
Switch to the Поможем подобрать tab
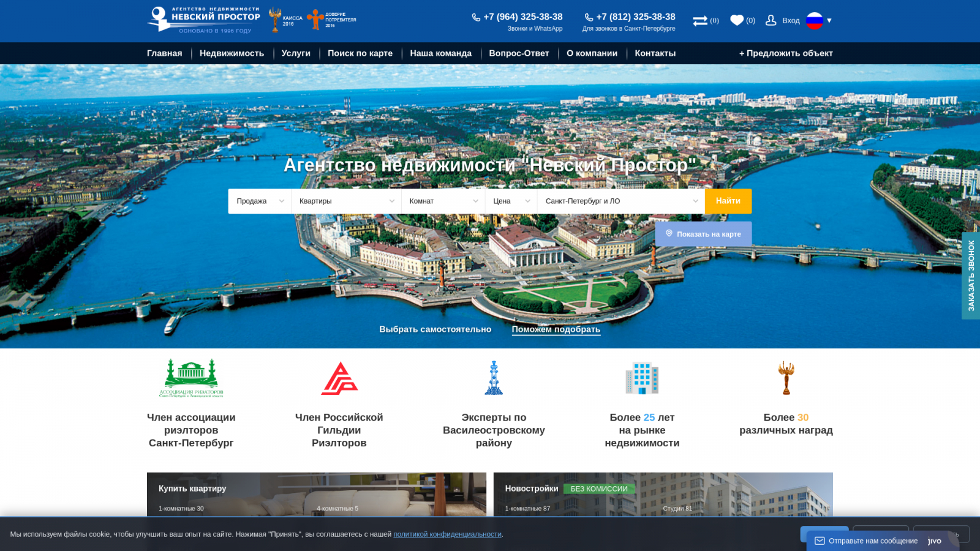[x=556, y=329]
